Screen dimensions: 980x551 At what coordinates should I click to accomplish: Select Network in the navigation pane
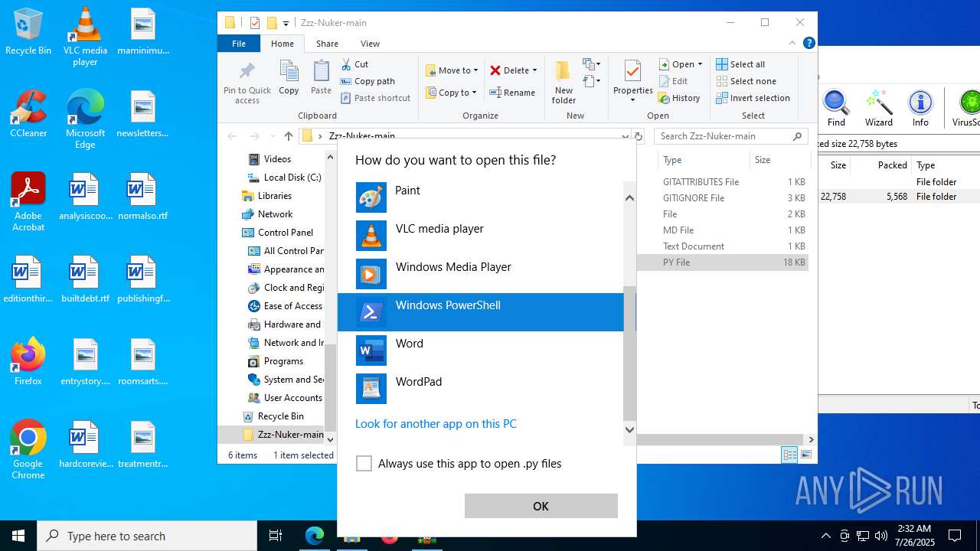point(275,214)
